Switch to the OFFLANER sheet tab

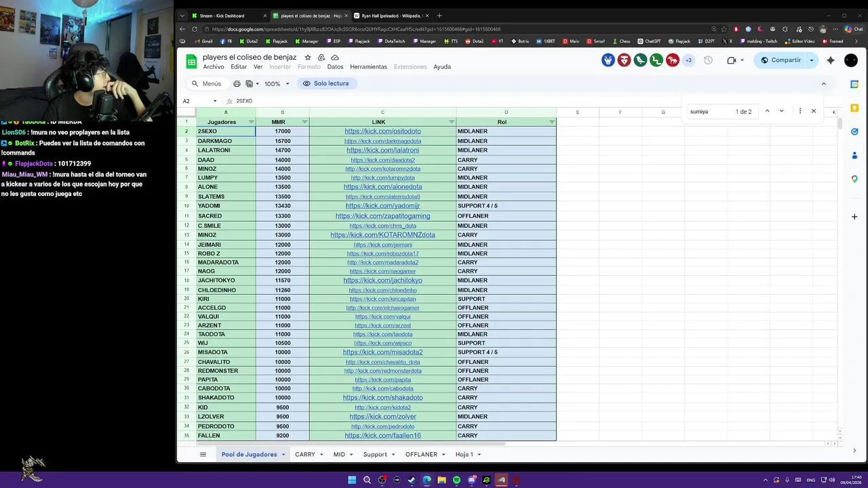point(421,454)
